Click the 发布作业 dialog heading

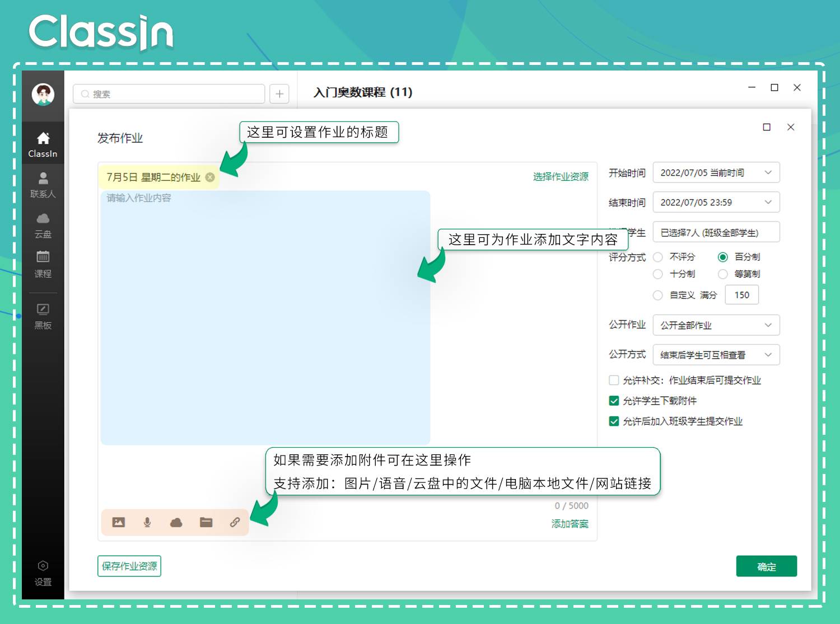pyautogui.click(x=120, y=138)
